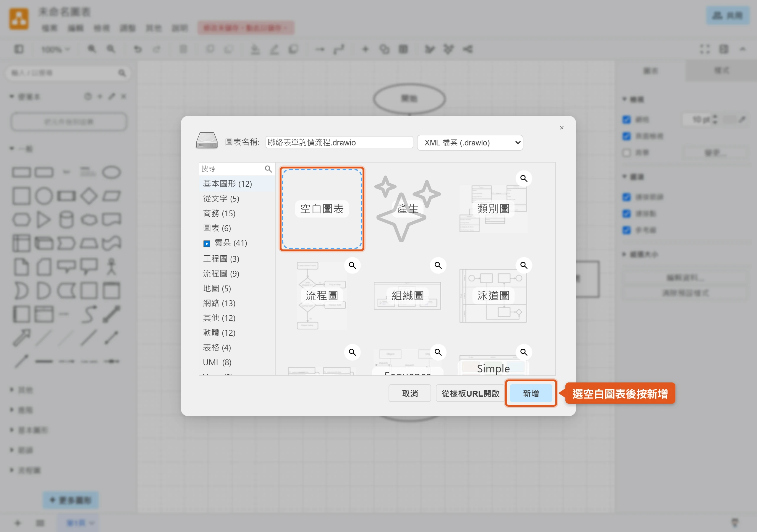
Task: Click the 新增 create button
Action: 530,393
